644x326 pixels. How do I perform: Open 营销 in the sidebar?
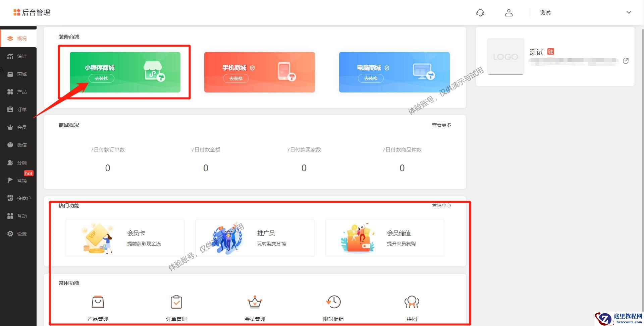pyautogui.click(x=18, y=181)
